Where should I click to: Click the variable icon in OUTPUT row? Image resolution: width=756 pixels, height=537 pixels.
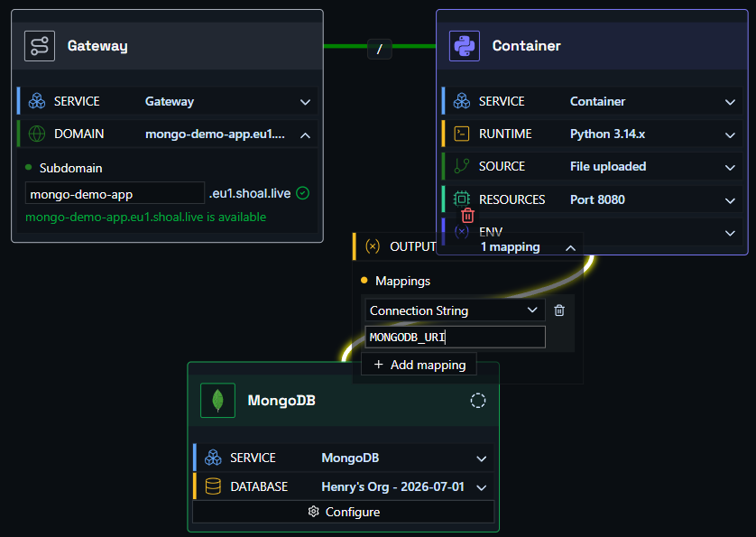coord(373,246)
